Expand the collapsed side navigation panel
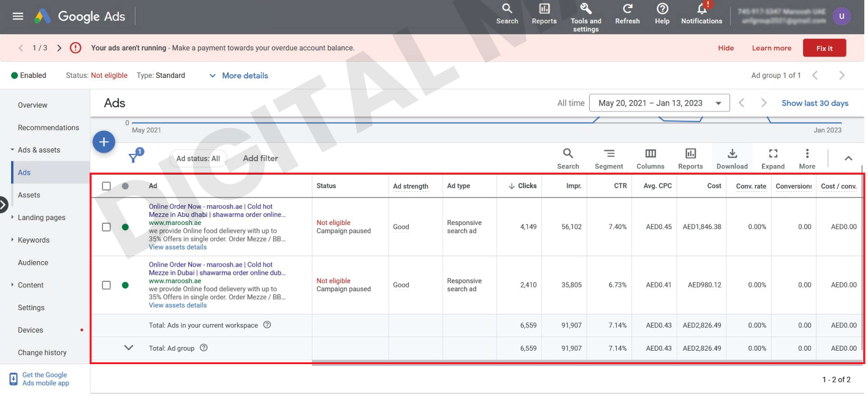868x396 pixels. pyautogui.click(x=3, y=205)
